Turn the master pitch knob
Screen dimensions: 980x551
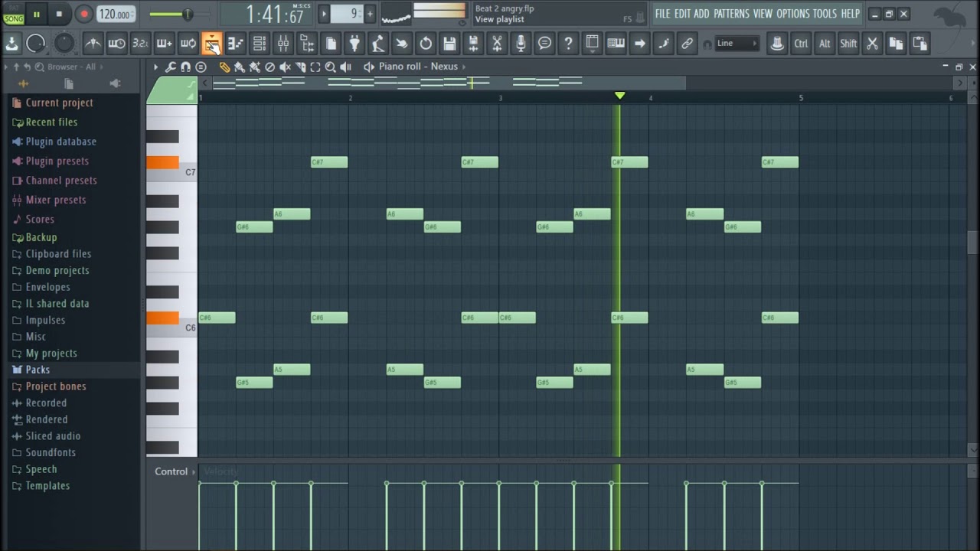pyautogui.click(x=64, y=44)
